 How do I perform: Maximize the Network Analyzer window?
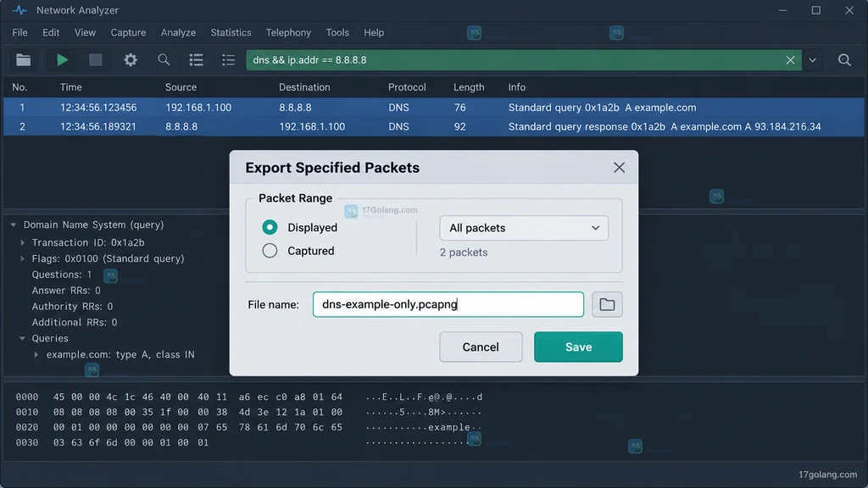[816, 10]
